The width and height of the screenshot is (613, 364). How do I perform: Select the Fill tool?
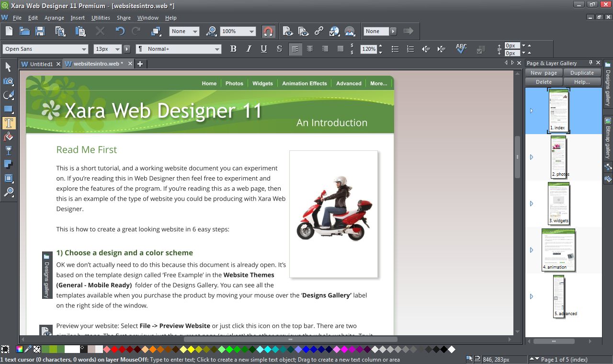(x=8, y=137)
